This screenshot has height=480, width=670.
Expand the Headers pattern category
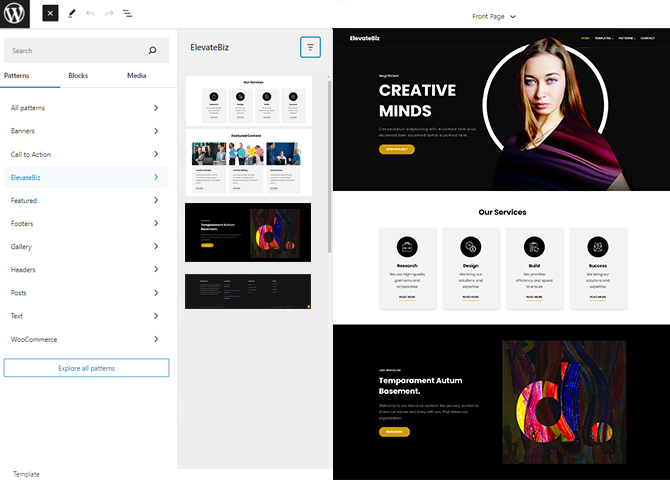click(x=85, y=270)
